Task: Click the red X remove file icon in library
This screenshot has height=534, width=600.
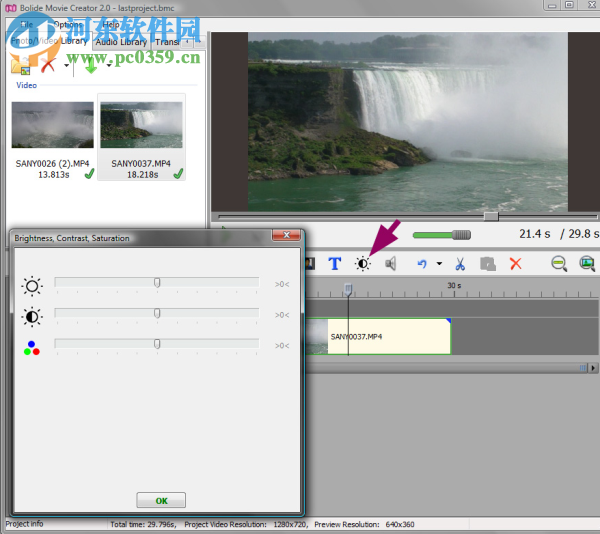Action: click(48, 65)
